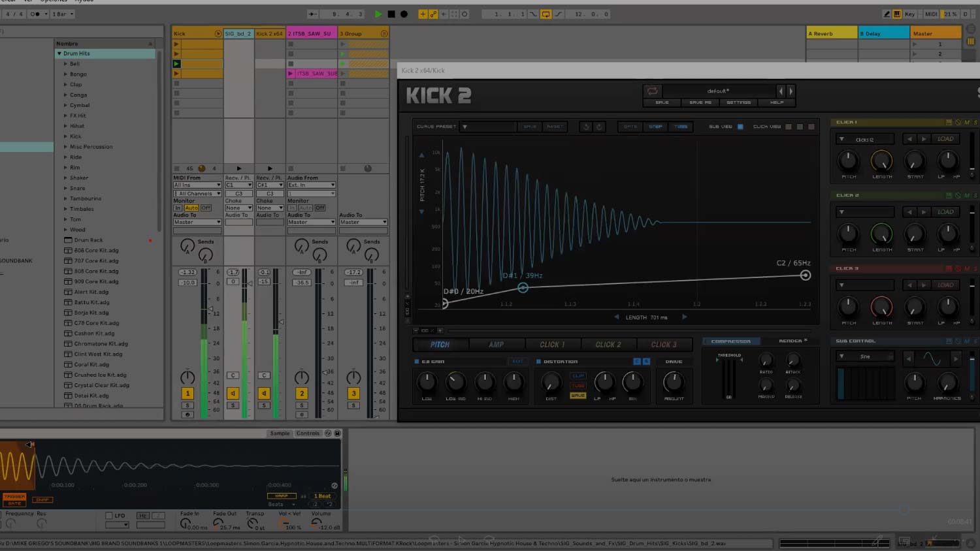Switch to the Compressor tab
The image size is (980, 551).
(x=730, y=341)
